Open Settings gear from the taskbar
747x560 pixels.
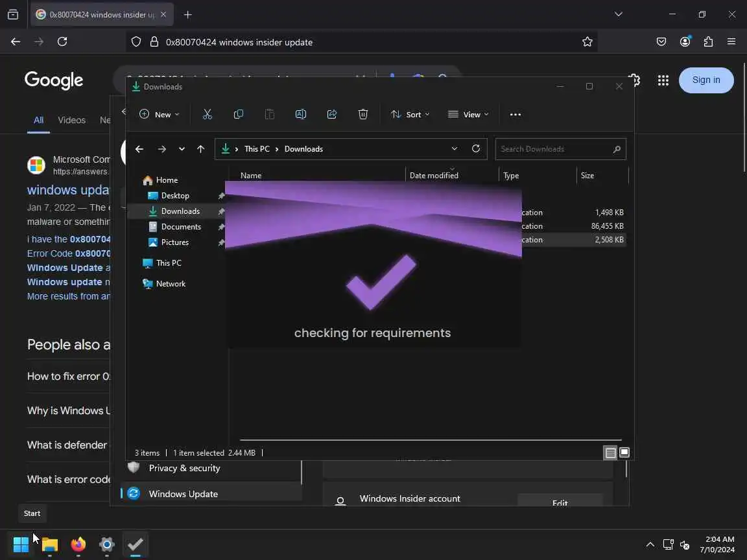coord(107,544)
